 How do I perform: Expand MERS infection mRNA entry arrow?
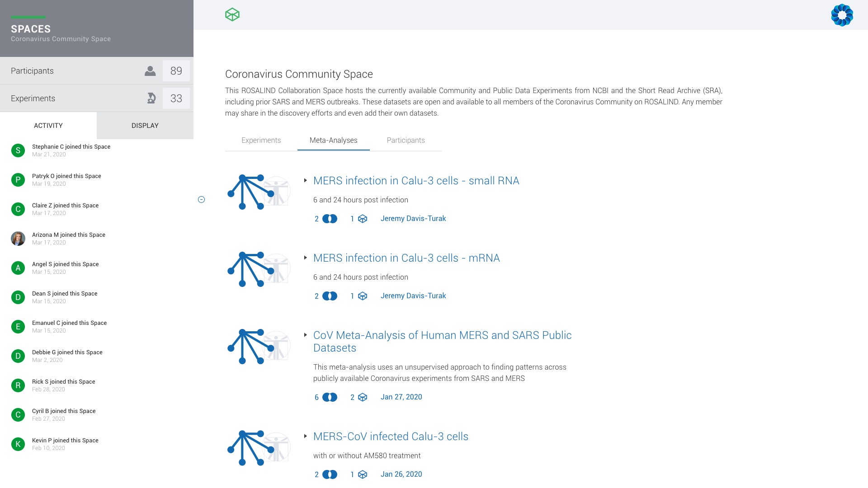click(x=306, y=258)
